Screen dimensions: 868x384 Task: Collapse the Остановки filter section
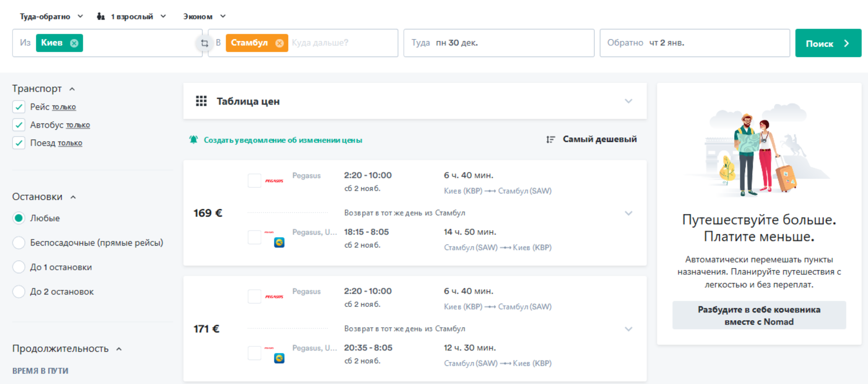[x=73, y=197]
